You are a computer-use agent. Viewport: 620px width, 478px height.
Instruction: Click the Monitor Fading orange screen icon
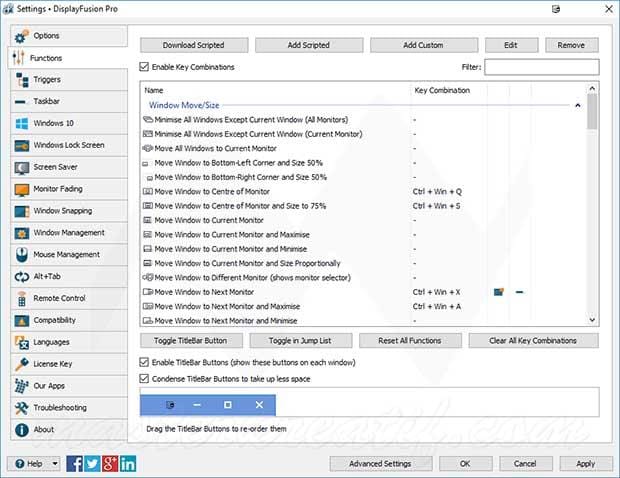pyautogui.click(x=22, y=190)
